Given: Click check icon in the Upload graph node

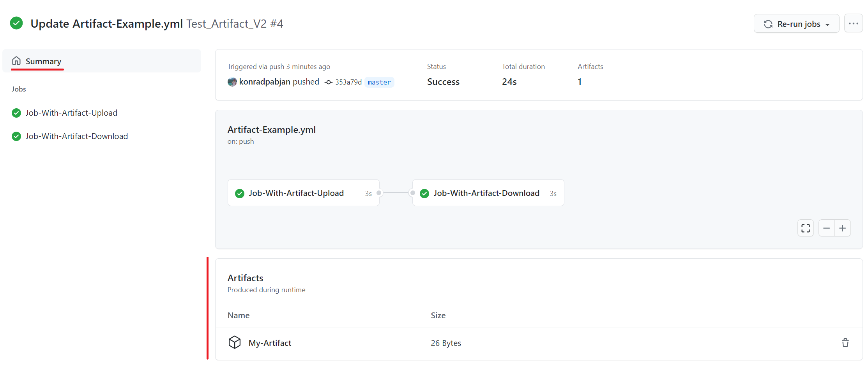Looking at the screenshot, I should 240,193.
